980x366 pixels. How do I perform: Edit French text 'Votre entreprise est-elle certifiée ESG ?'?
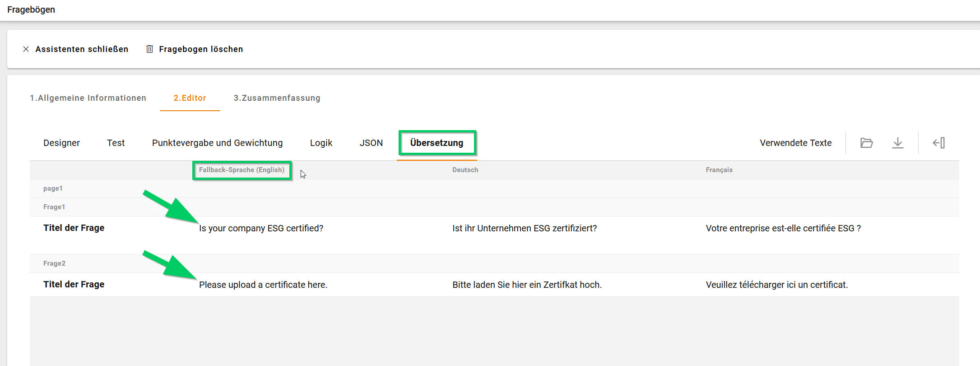click(783, 228)
